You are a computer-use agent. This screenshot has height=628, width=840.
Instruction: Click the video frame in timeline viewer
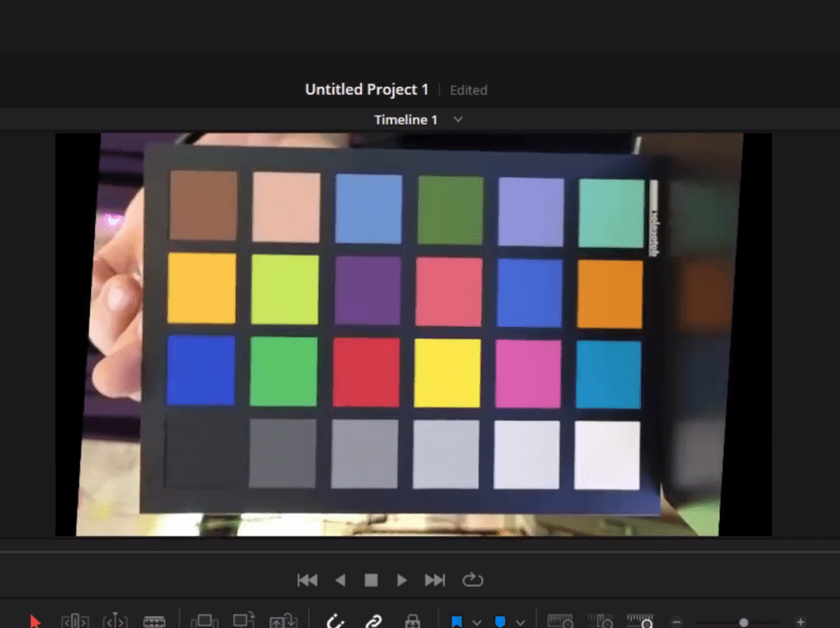coord(413,334)
